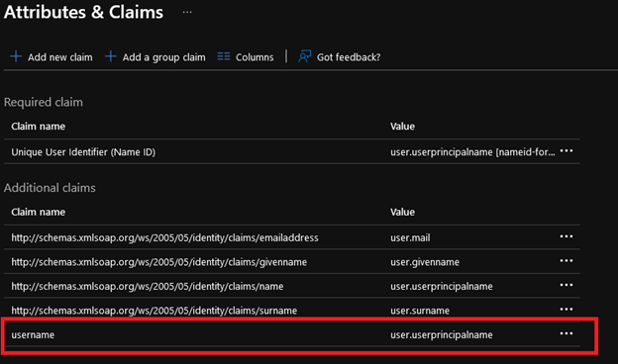The image size is (618, 364).
Task: Click the Got feedback? link
Action: point(349,57)
